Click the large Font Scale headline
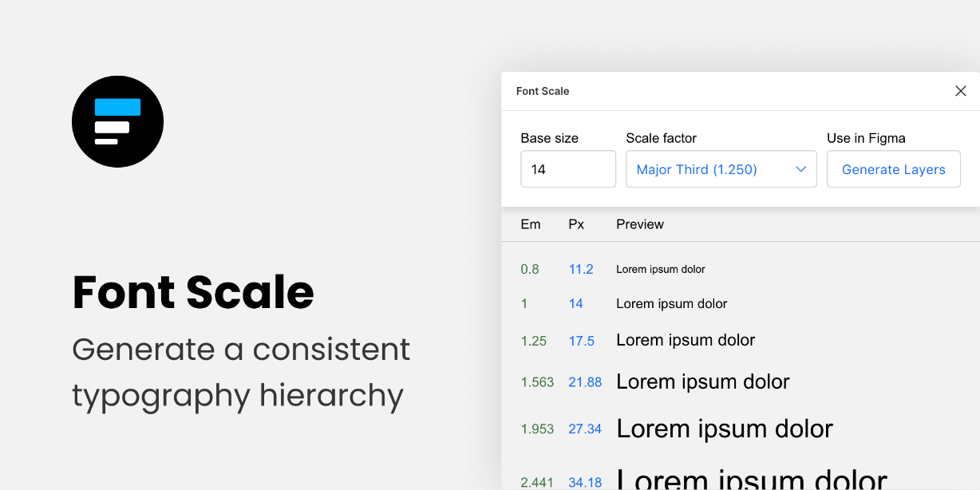The width and height of the screenshot is (980, 490). click(193, 292)
